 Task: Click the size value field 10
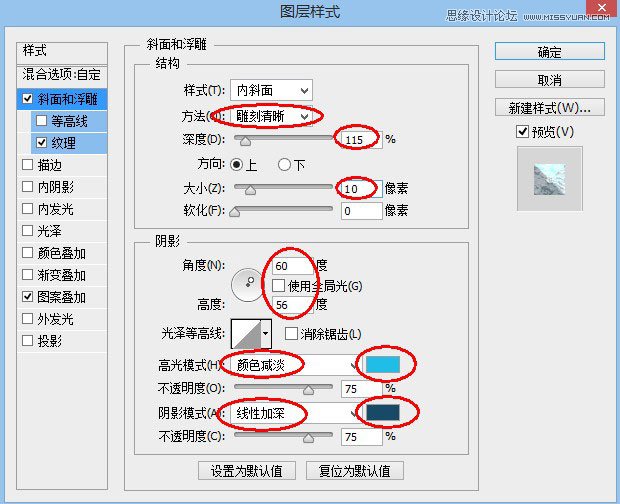pos(361,189)
